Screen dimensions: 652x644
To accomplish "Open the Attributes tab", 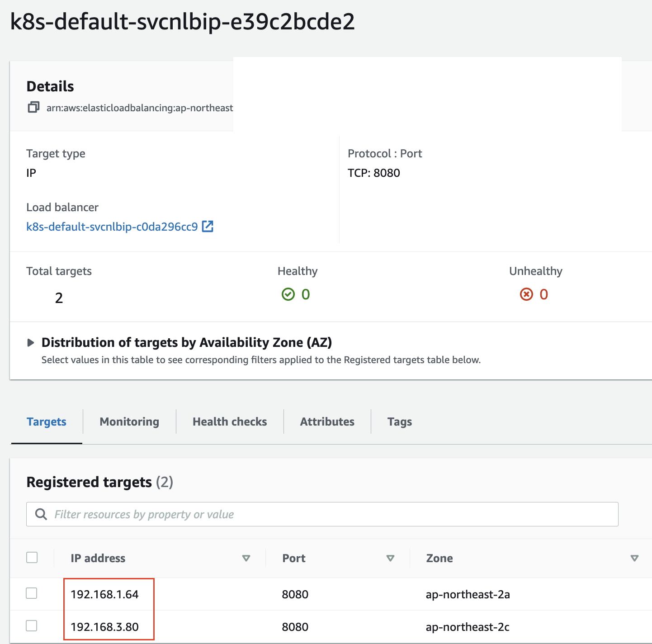I will point(327,421).
